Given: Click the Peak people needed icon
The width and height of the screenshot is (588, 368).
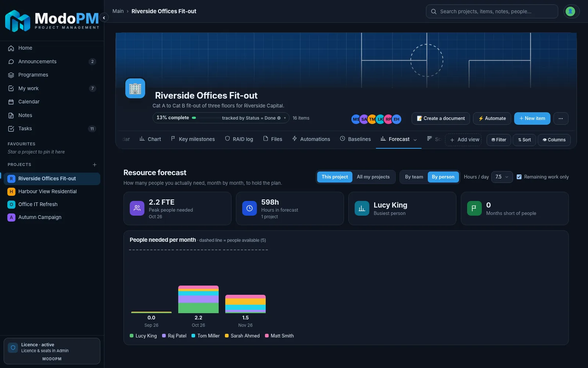Looking at the screenshot, I should pos(137,208).
